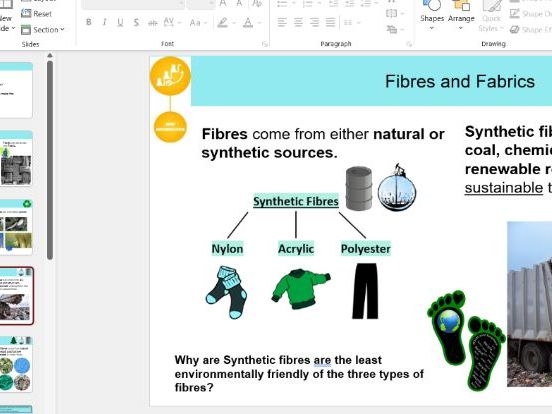Select the first slide thumbnail in panel
Image resolution: width=552 pixels, height=414 pixels.
(x=16, y=90)
